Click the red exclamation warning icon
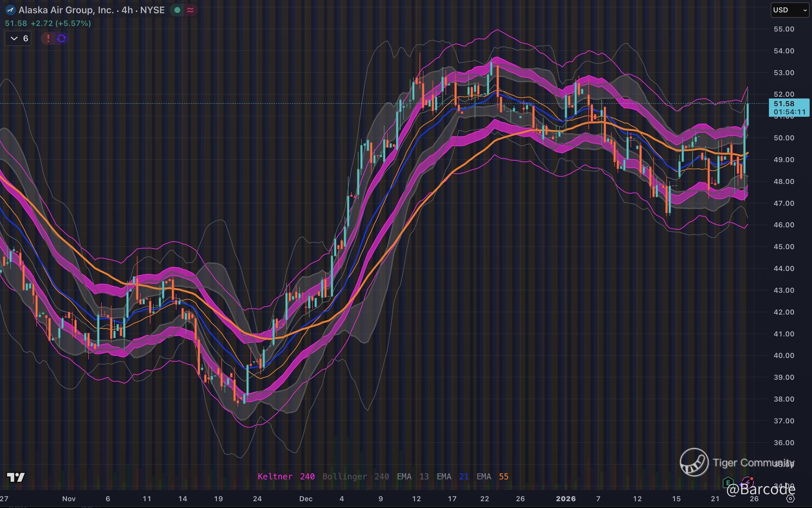Image resolution: width=812 pixels, height=508 pixels. pyautogui.click(x=48, y=38)
